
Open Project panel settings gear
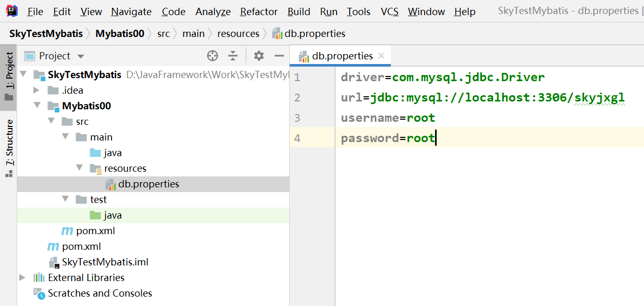(259, 56)
